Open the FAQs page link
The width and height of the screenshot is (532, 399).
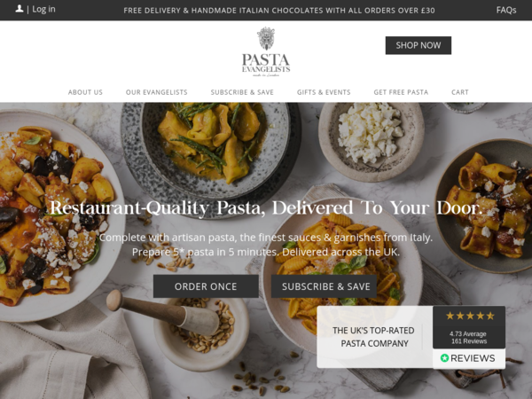(506, 10)
